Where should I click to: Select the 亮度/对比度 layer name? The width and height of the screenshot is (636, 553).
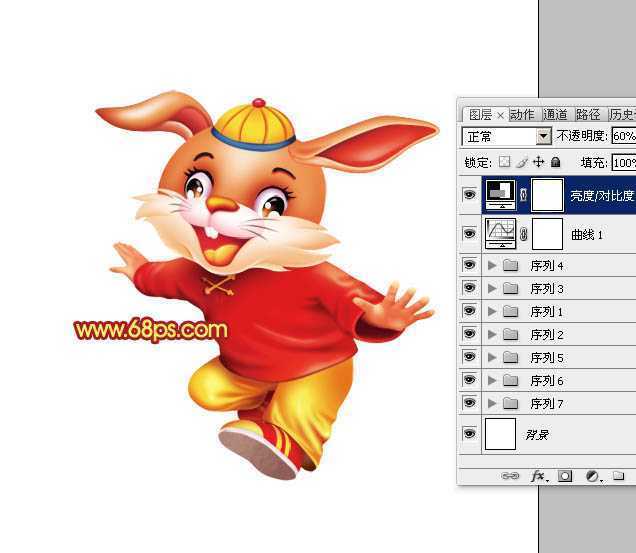click(603, 196)
